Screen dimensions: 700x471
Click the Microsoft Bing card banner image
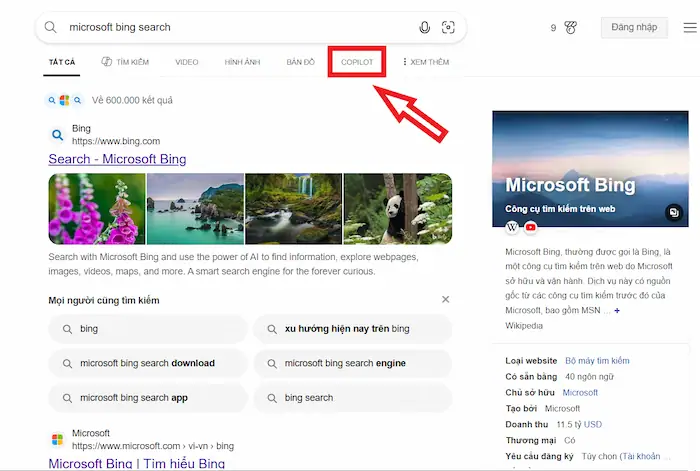coord(590,169)
